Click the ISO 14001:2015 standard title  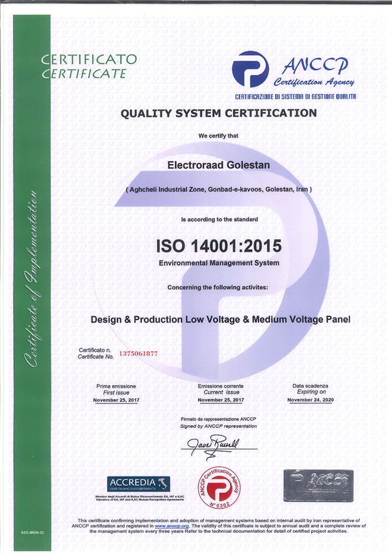point(219,246)
